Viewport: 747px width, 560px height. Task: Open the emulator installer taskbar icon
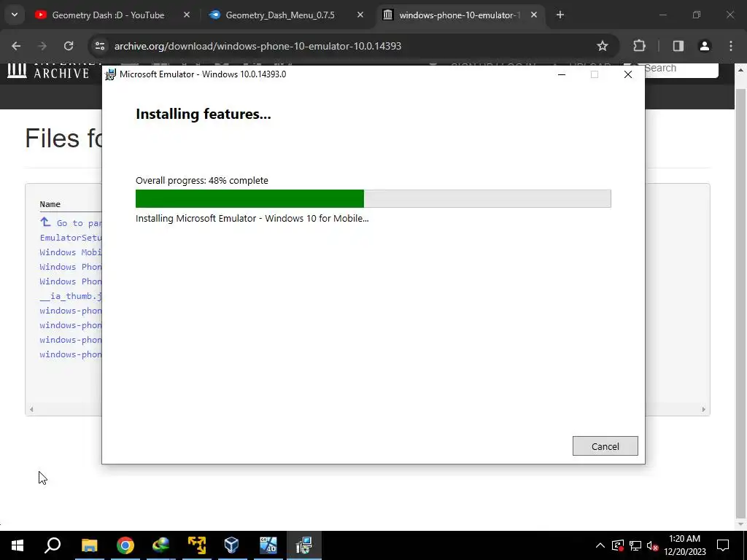[x=303, y=545]
